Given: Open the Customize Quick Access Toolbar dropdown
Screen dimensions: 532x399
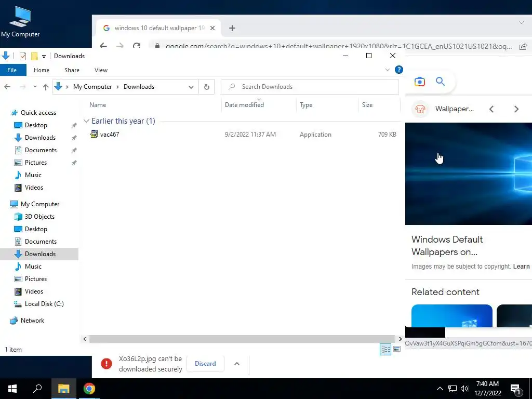Looking at the screenshot, I should tap(44, 56).
